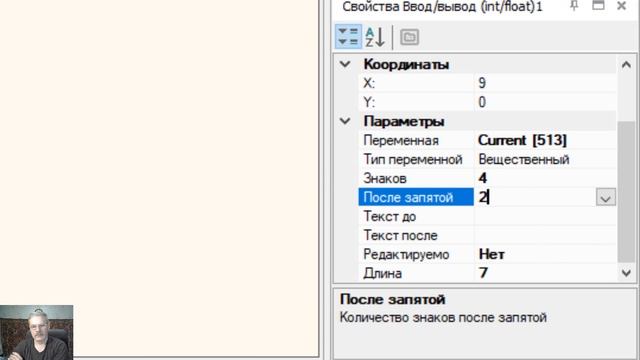Pin the properties panel

point(574,6)
